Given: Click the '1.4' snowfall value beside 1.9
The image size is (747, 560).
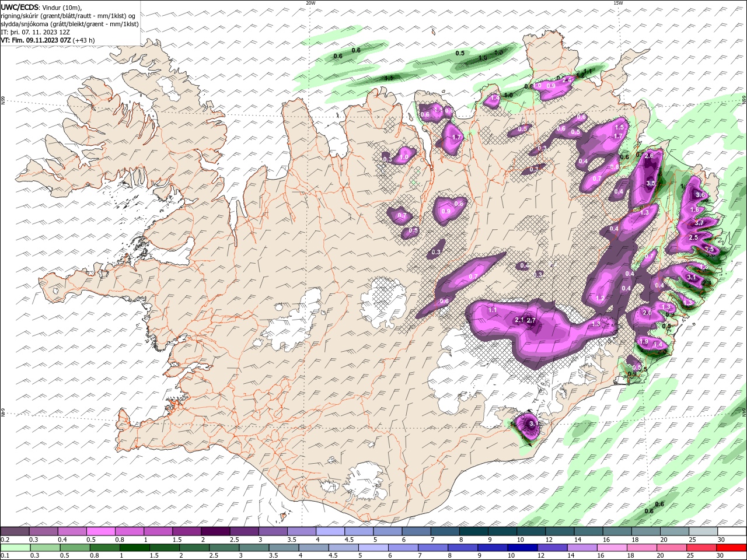Looking at the screenshot, I should click(659, 344).
